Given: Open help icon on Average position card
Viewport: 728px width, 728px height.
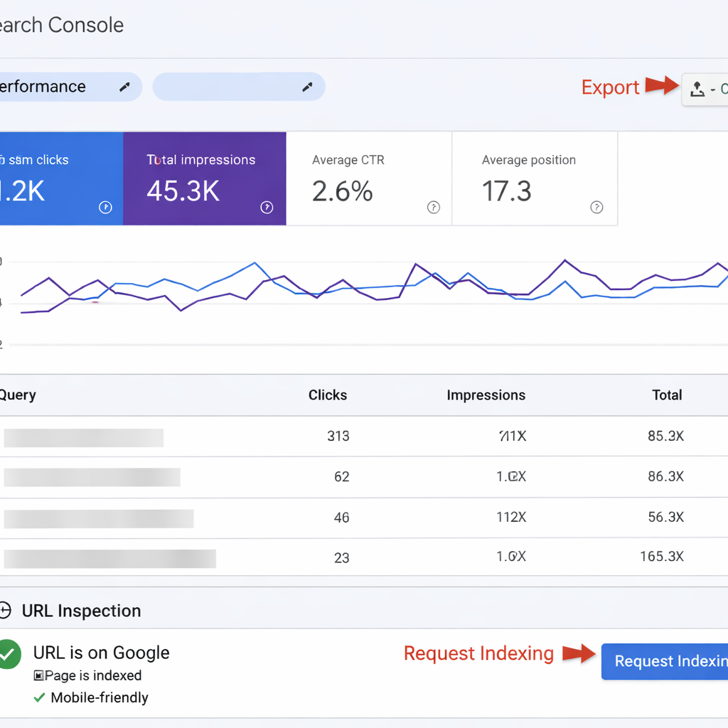Looking at the screenshot, I should (596, 207).
